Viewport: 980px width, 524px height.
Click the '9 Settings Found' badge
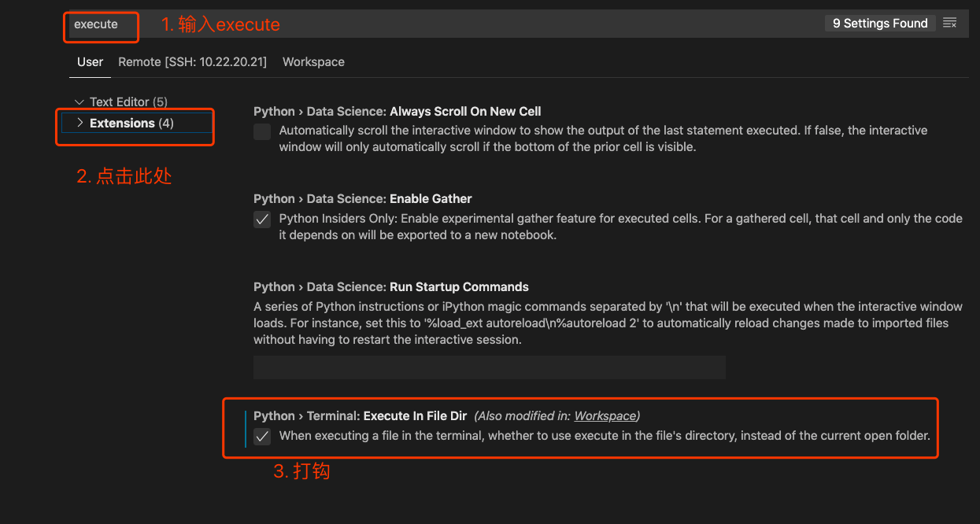click(x=880, y=24)
